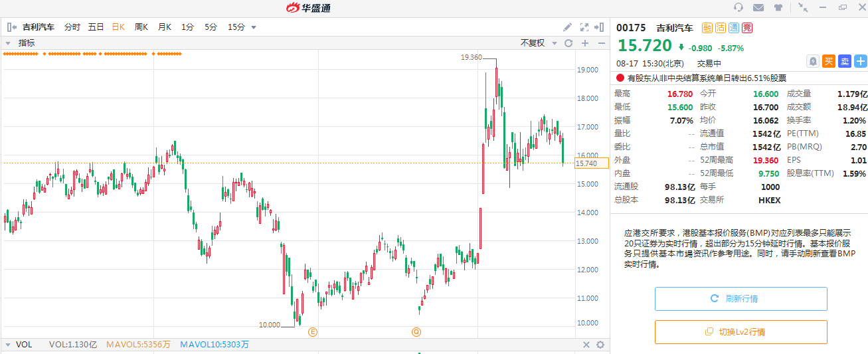This screenshot has height=354, width=868.
Task: Switch to the 5分 five-minute chart
Action: pyautogui.click(x=211, y=27)
